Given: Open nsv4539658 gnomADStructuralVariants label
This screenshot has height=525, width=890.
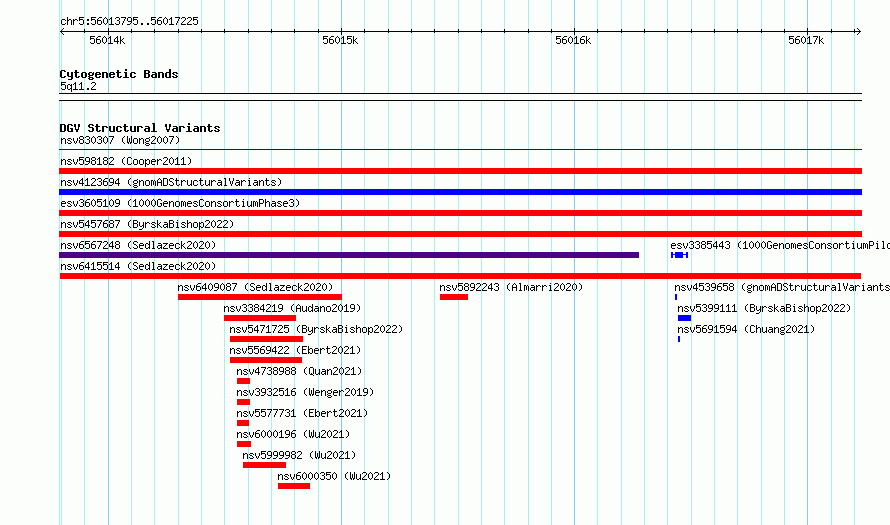Looking at the screenshot, I should click(x=782, y=287).
